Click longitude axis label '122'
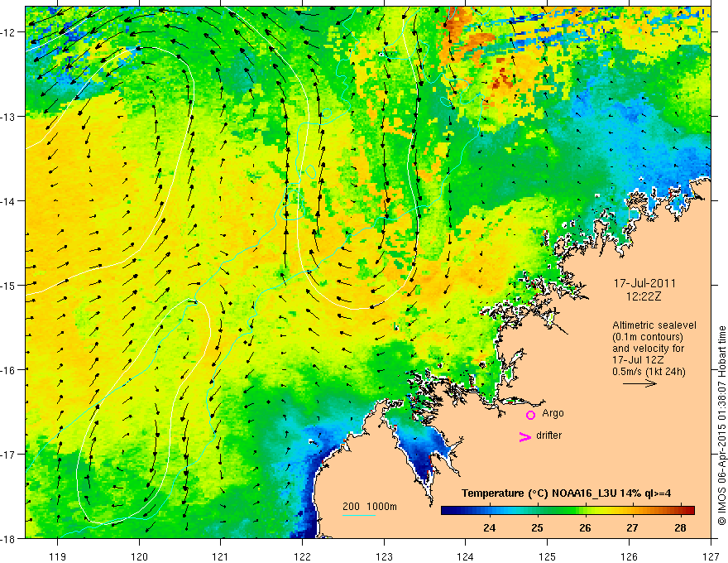The width and height of the screenshot is (728, 563). (x=302, y=556)
